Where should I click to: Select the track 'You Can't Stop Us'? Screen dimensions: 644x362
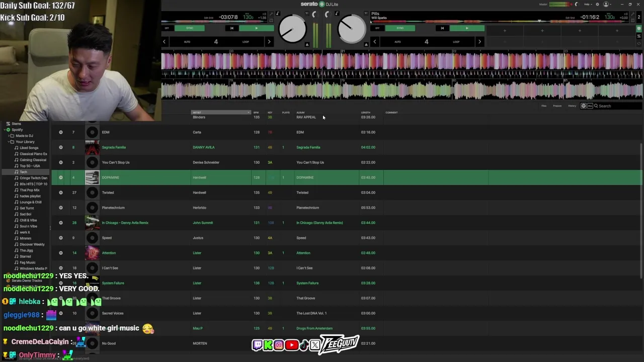(x=116, y=162)
